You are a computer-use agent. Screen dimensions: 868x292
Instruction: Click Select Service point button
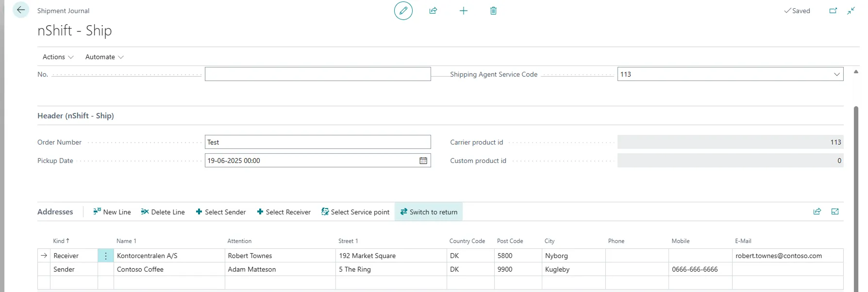click(355, 212)
